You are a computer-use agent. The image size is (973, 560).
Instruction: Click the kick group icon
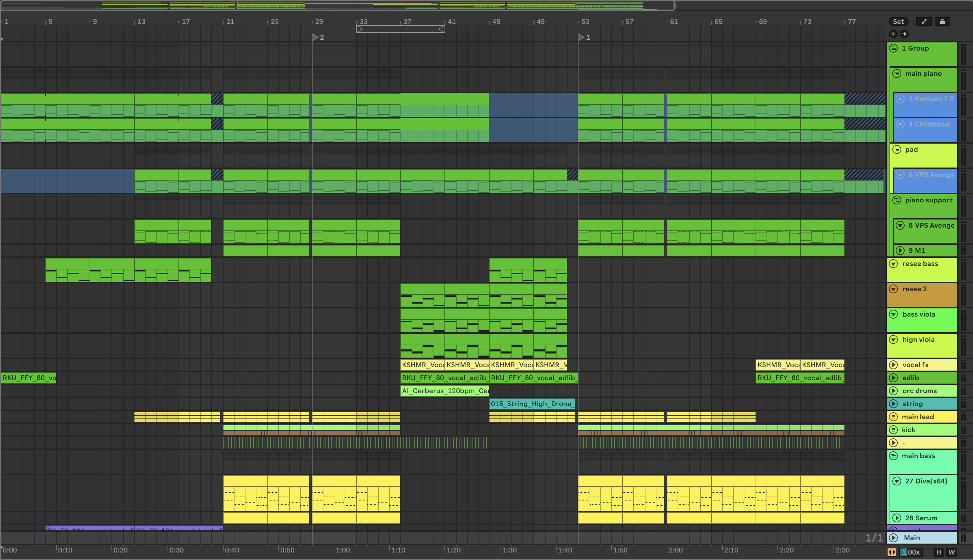pos(894,430)
